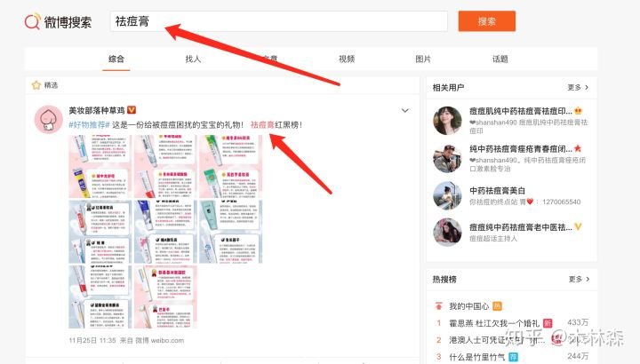Viewport: 640px width, 364px height.
Task: Open avatar of 纯中药祛痘膏痤疮青春痘闭 user
Action: (x=447, y=158)
